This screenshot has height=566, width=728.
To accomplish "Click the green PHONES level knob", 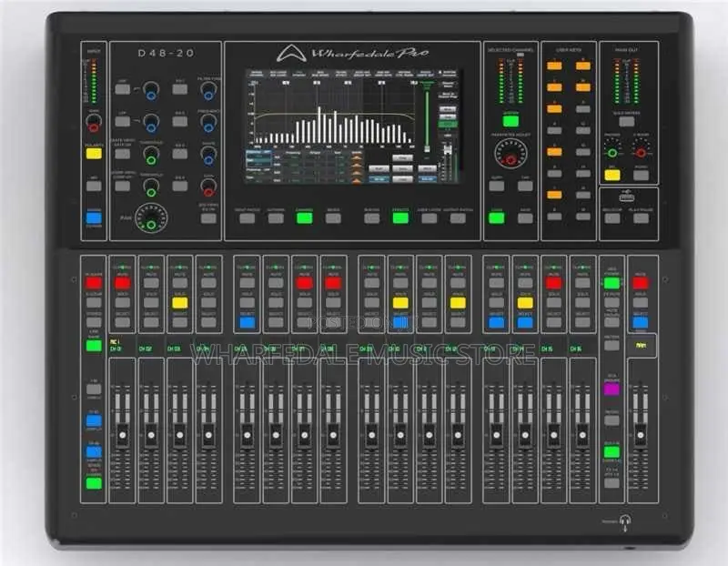I will point(612,148).
